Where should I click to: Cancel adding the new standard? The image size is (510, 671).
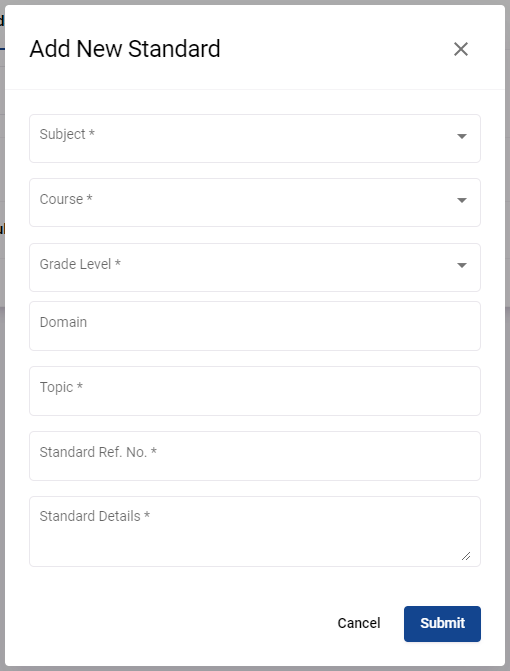coord(359,623)
